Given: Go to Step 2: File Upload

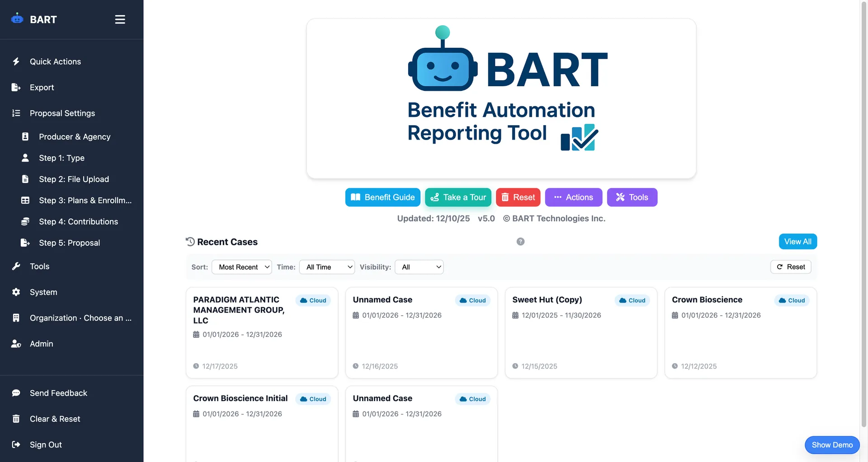Looking at the screenshot, I should coord(74,179).
